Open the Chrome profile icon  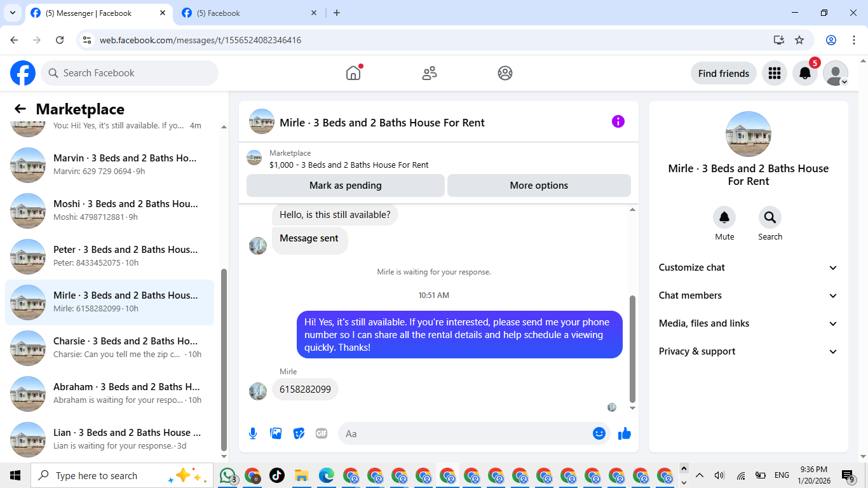pos(831,40)
